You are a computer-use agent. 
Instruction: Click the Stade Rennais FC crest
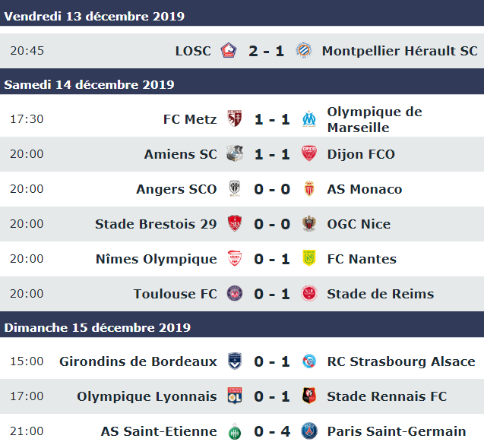tap(309, 396)
